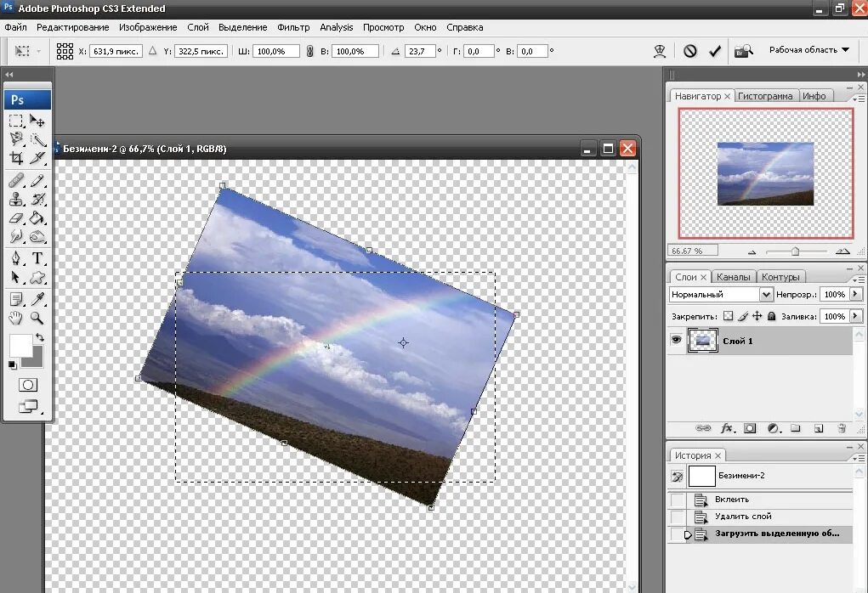Click the layer effects fx icon
Image resolution: width=868 pixels, height=593 pixels.
pos(728,428)
